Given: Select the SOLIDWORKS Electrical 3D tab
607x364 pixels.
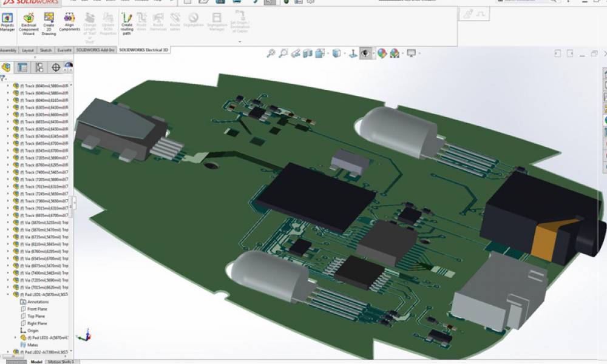Looking at the screenshot, I should pos(143,50).
